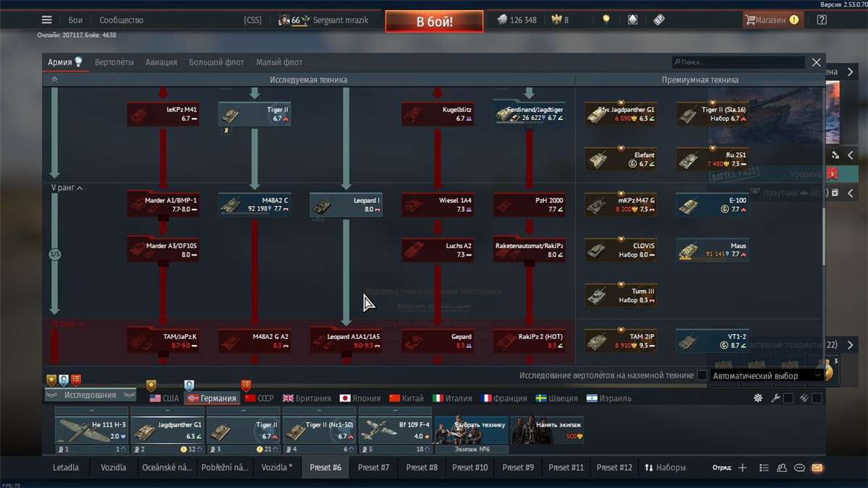Screen dimensions: 868x488
Task: Click the lightbulb event icon in the top bar
Action: coord(606,20)
